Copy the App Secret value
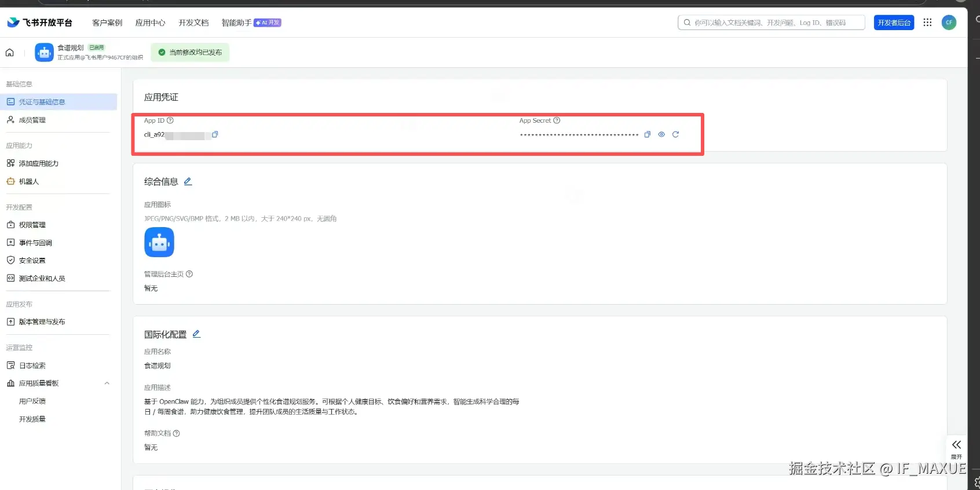 point(648,134)
